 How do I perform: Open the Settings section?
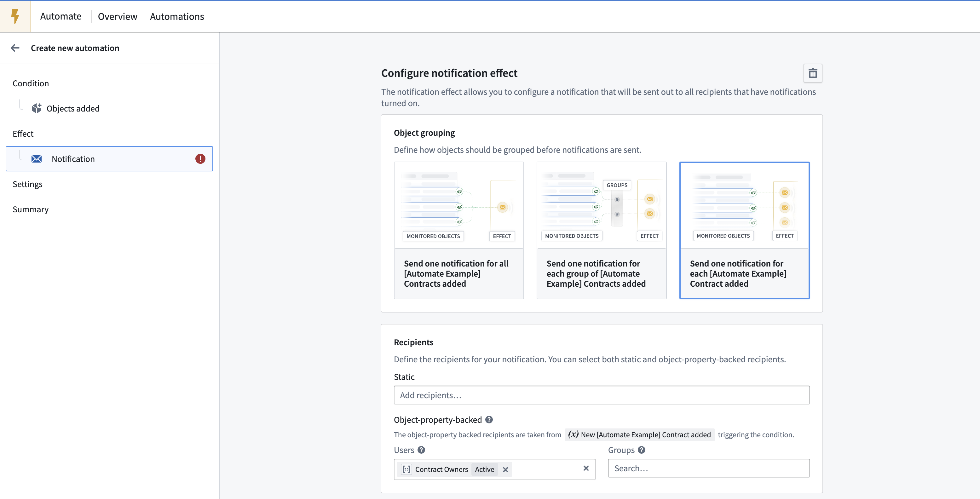coord(27,184)
